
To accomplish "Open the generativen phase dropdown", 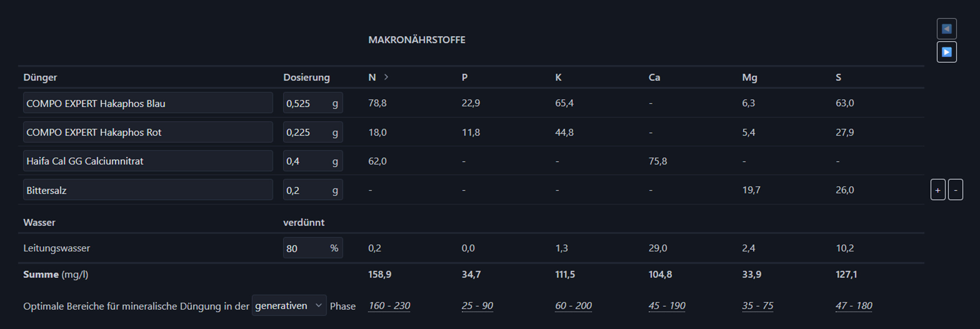I will point(289,306).
